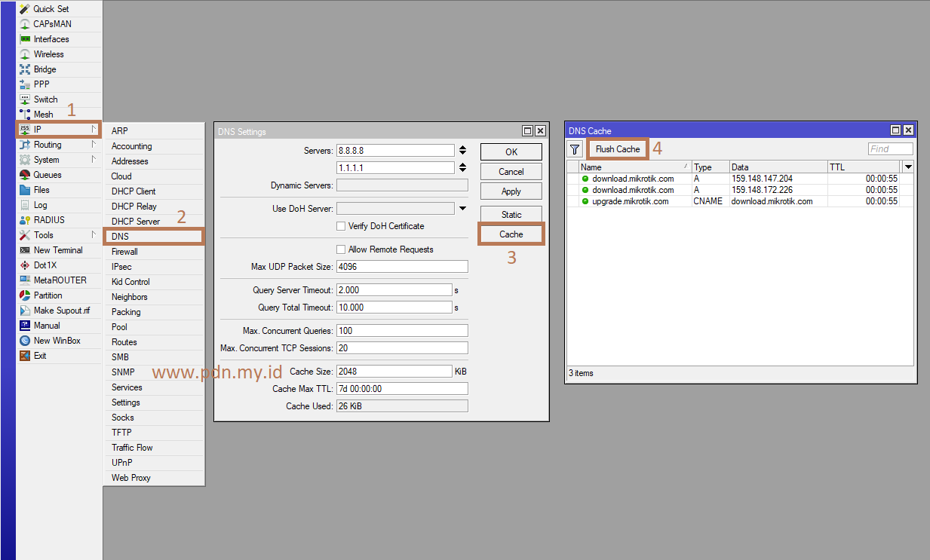
Task: Open the Files window
Action: [x=41, y=189]
